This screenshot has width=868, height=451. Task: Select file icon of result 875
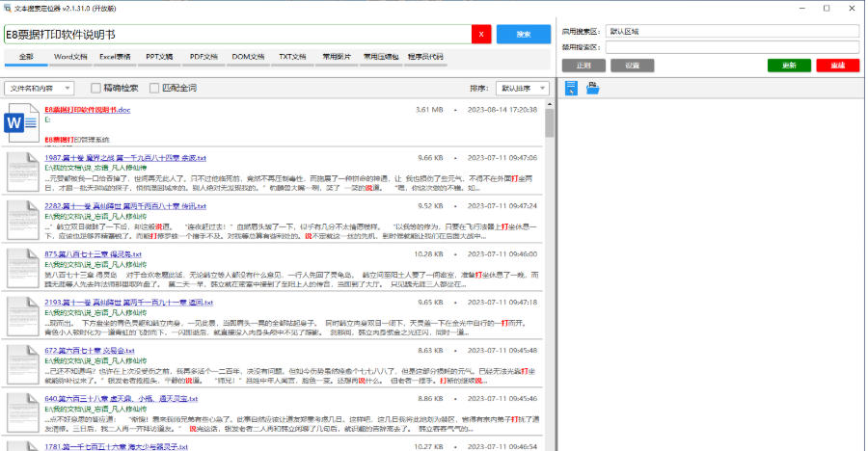pos(22,268)
